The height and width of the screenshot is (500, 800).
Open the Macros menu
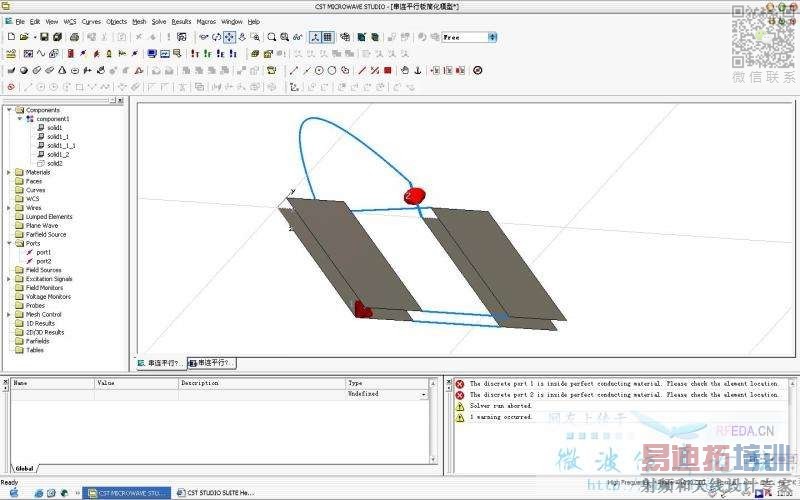(206, 21)
